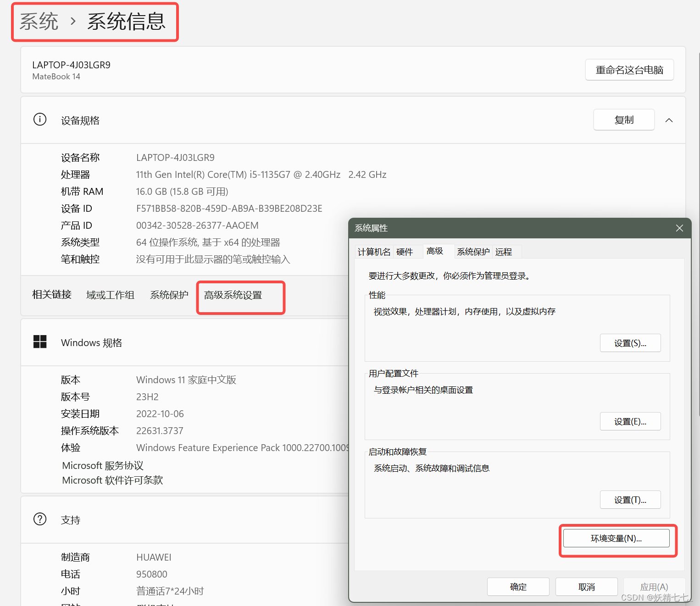The height and width of the screenshot is (606, 700).
Task: Click the 23H2 version number
Action: tap(147, 397)
